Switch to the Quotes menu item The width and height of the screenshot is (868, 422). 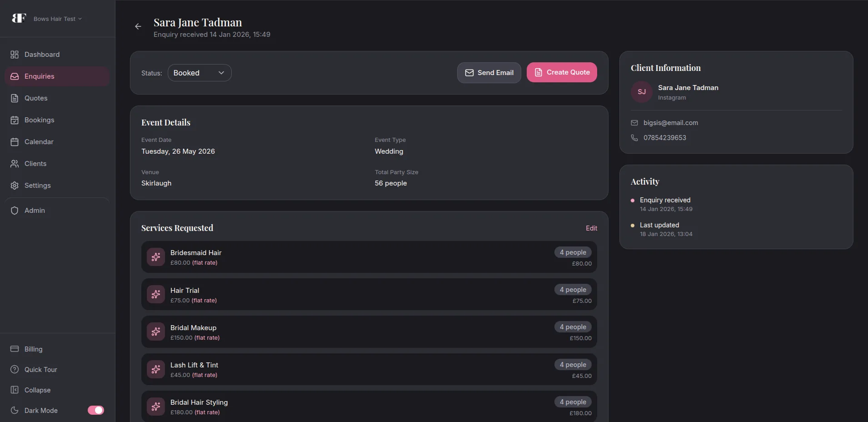tap(36, 98)
